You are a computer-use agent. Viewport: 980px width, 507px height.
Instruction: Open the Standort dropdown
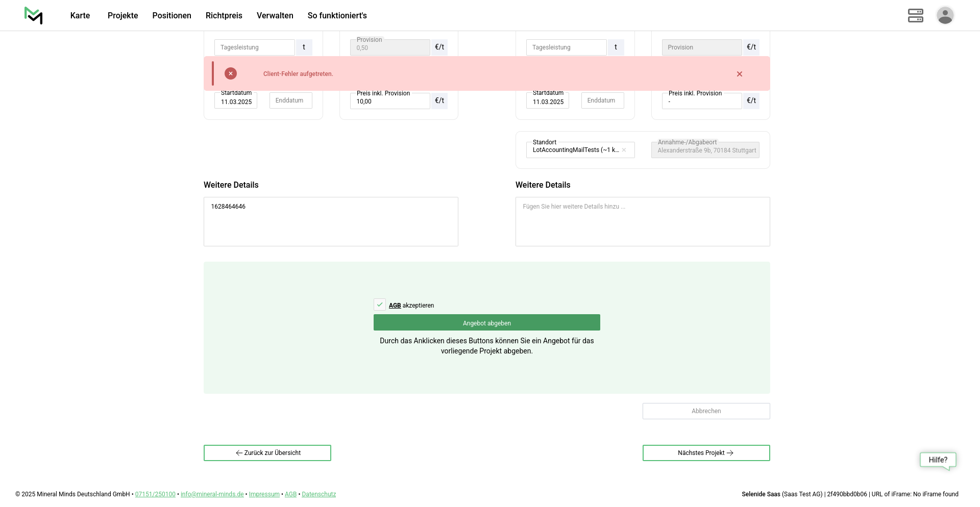pyautogui.click(x=575, y=150)
